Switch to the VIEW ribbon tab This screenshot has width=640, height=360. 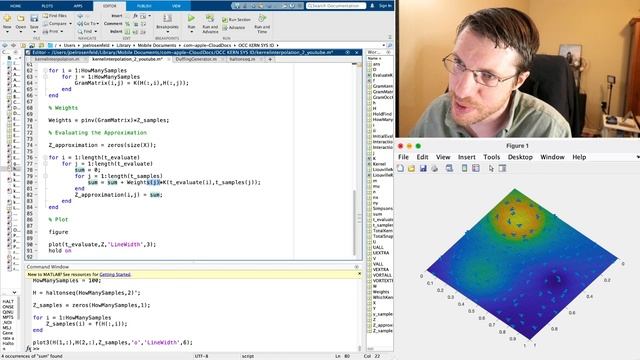176,6
